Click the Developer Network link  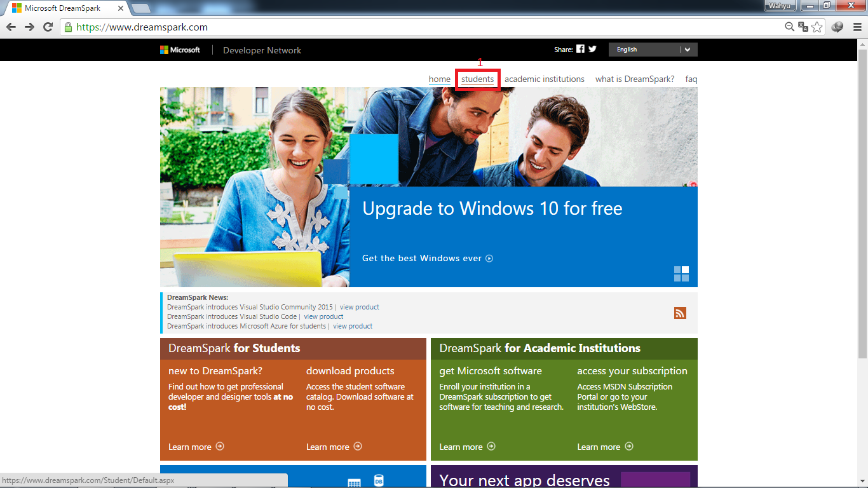tap(262, 50)
